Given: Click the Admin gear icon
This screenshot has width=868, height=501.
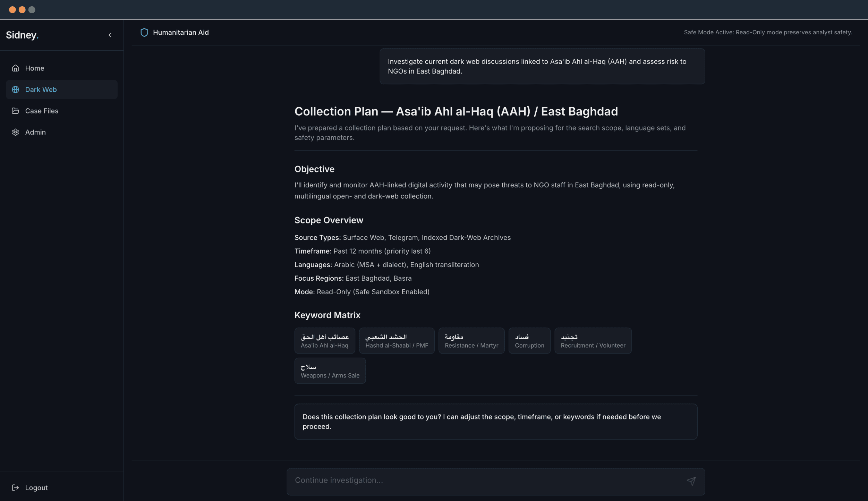Looking at the screenshot, I should [15, 132].
